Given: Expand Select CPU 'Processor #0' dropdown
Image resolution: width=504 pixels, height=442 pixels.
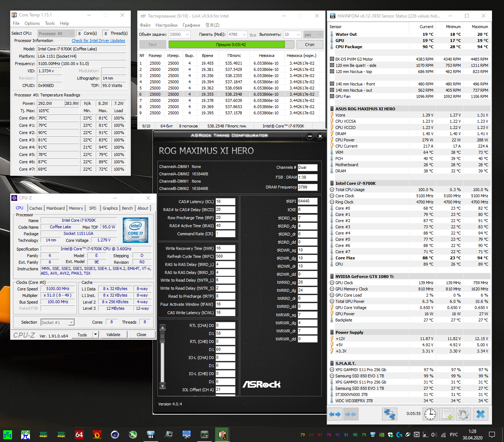Looking at the screenshot, I should (x=56, y=33).
